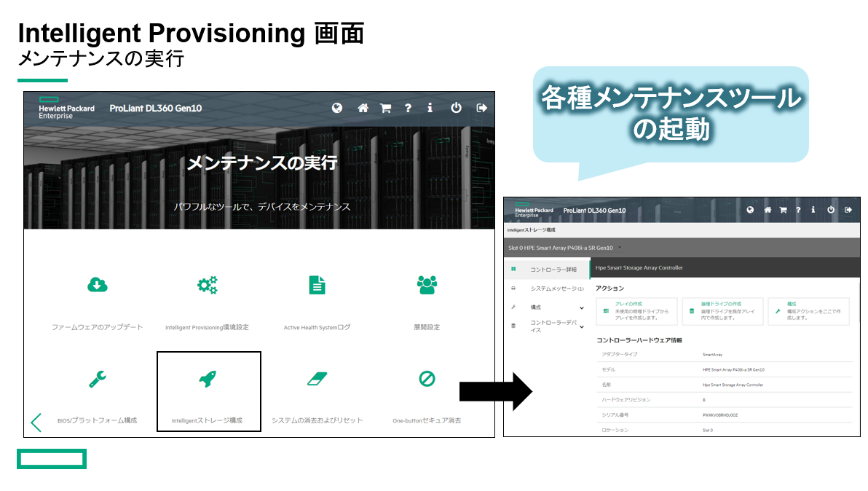Viewport: 868px width, 491px height.
Task: Select the Intelligentストレージ構成 rocket icon
Action: 209,379
